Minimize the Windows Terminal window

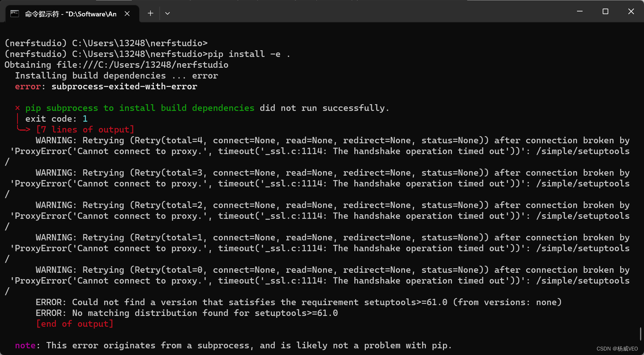(x=579, y=11)
